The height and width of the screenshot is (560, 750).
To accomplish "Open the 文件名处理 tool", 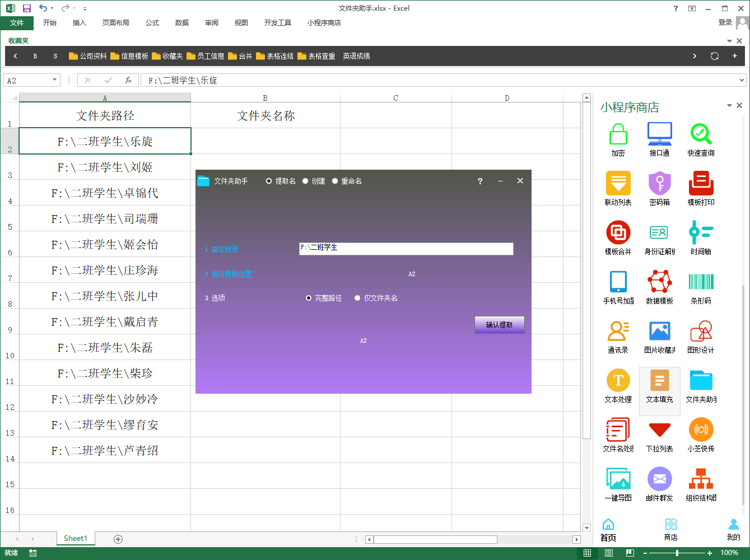I will 618,435.
